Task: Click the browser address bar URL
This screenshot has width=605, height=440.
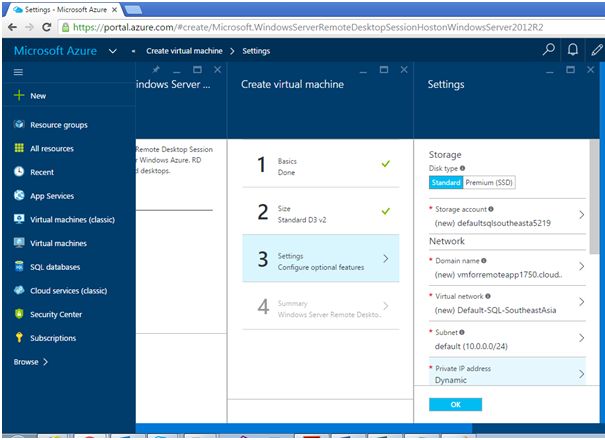Action: (x=308, y=27)
